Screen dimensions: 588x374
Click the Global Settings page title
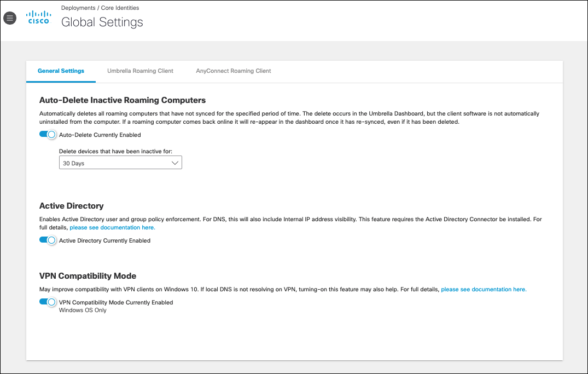(102, 22)
